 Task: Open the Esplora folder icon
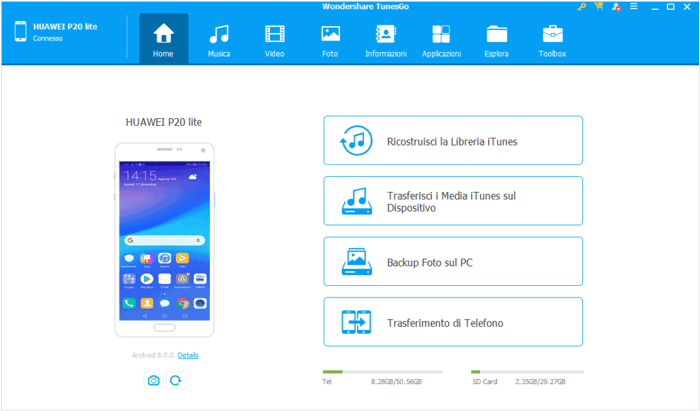coord(496,39)
